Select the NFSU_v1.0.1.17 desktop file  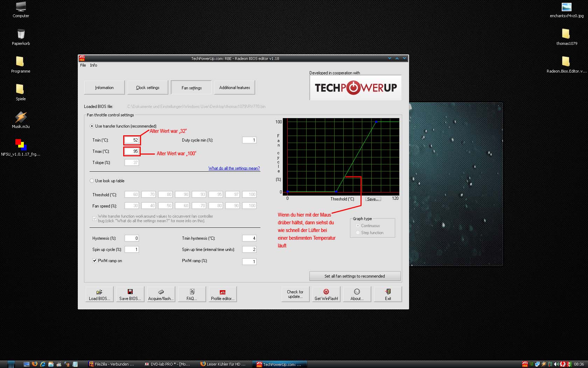point(21,148)
